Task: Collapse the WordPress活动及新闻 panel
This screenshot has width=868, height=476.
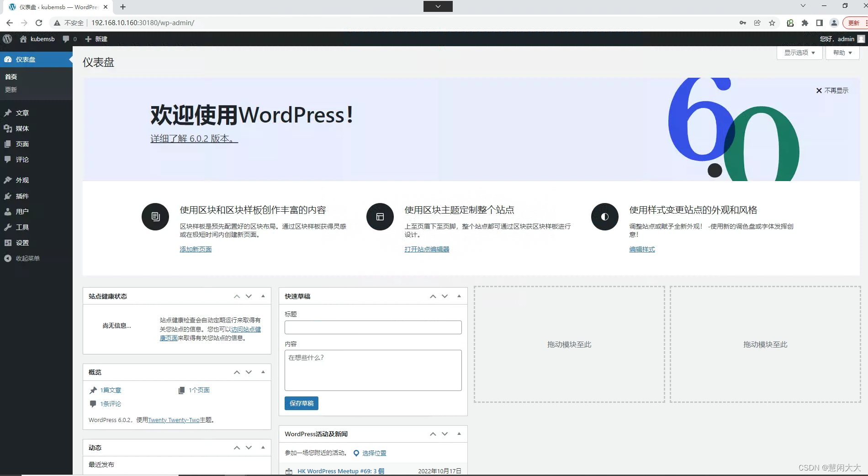Action: pos(459,434)
